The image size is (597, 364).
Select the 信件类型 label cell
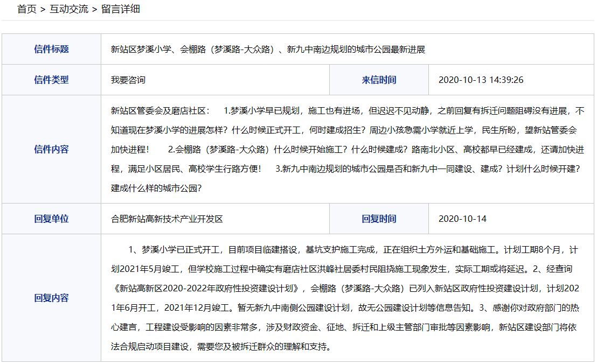pos(51,80)
